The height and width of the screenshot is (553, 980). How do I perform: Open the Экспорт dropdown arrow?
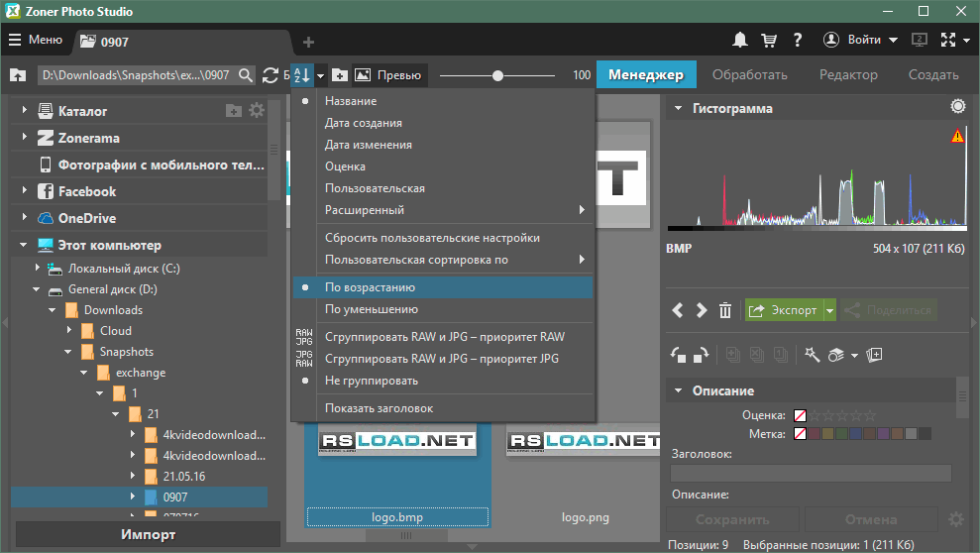830,310
